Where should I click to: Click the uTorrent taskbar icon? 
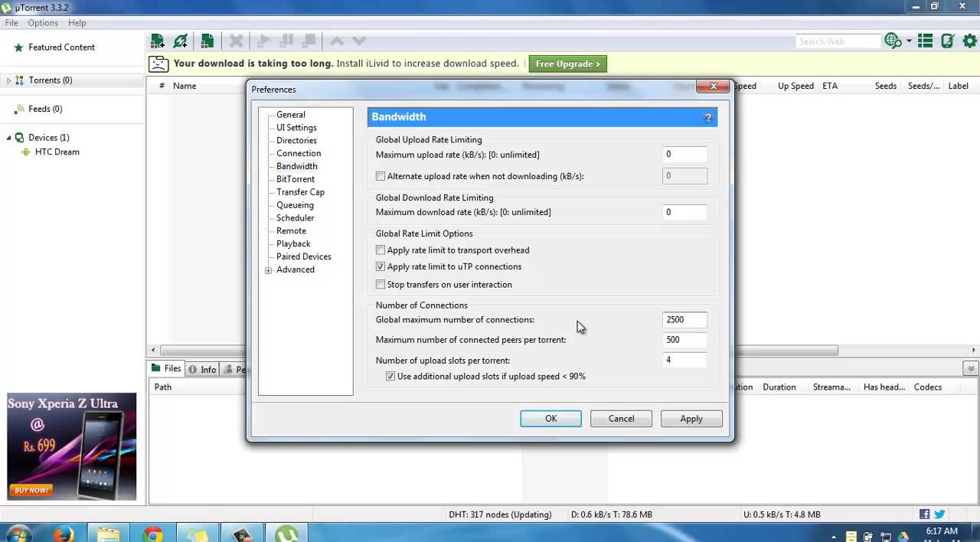coord(287,534)
